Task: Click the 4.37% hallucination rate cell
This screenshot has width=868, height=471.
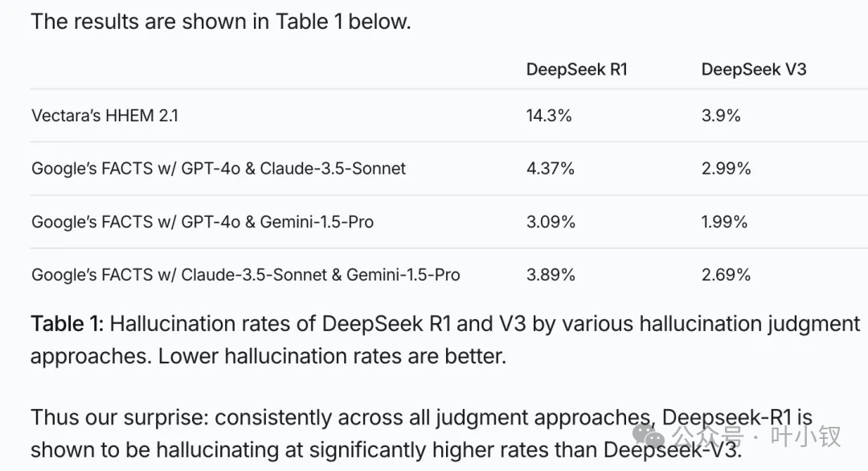Action: tap(551, 168)
